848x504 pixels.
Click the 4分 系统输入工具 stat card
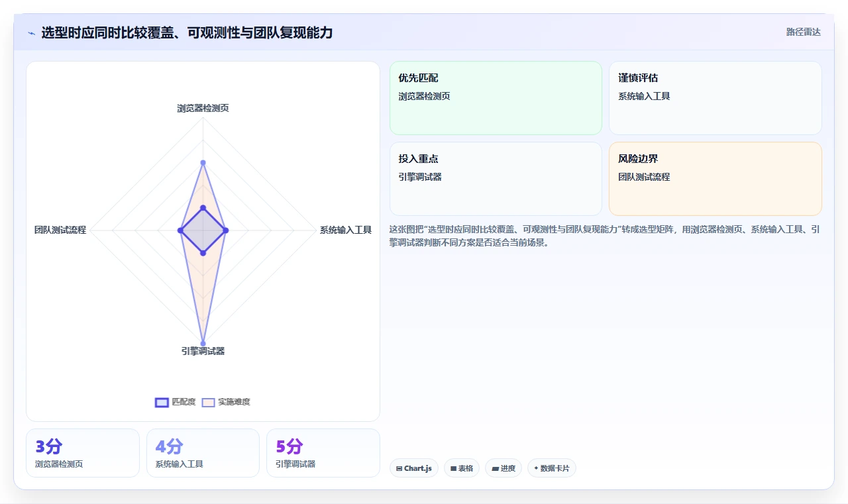pos(203,453)
